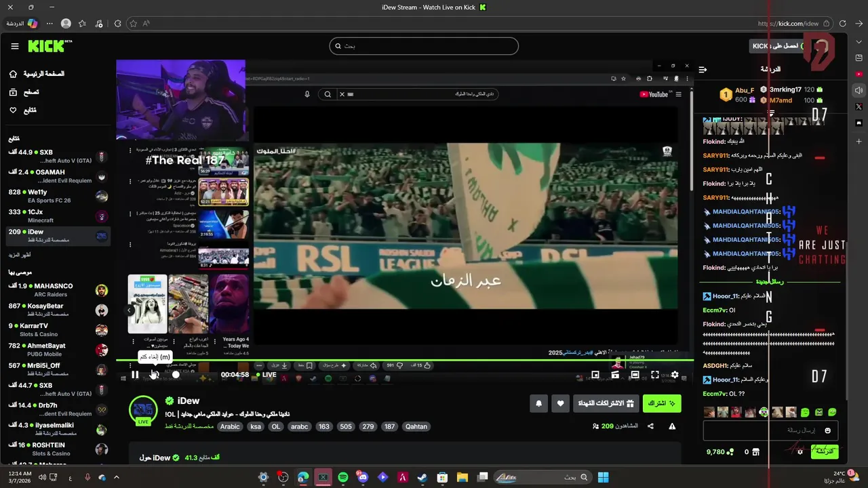This screenshot has height=488, width=868.
Task: Open OSAMAH channel in sidebar
Action: 58,176
